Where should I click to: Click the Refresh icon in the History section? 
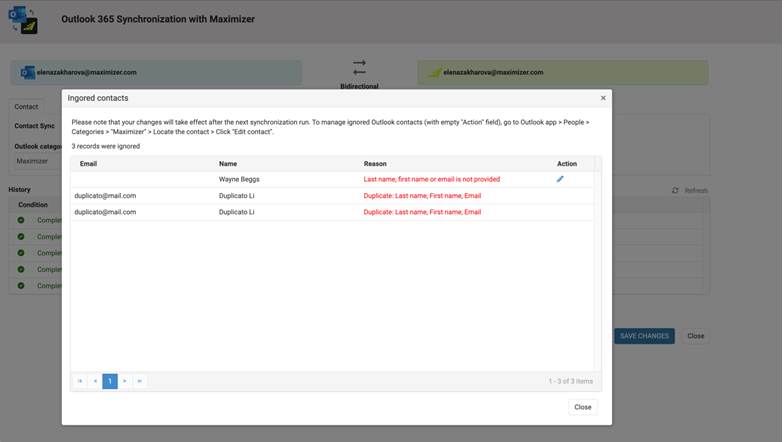click(x=675, y=190)
